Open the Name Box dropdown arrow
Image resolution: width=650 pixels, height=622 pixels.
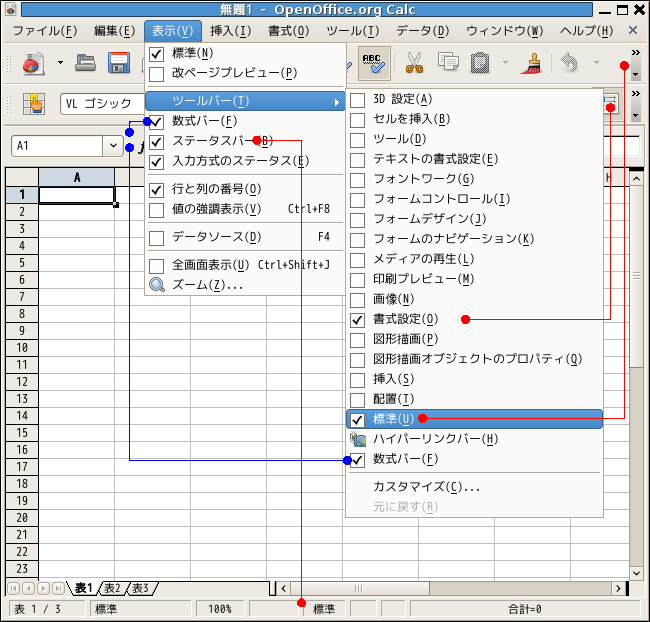coord(113,146)
